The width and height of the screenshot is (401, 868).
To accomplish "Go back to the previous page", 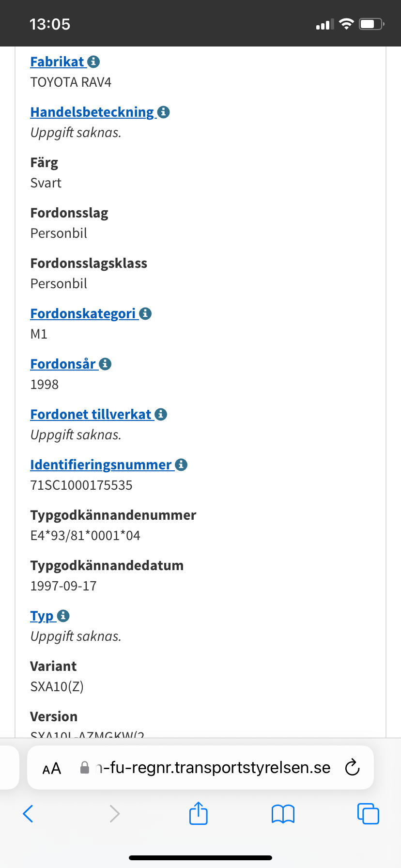I will 28,814.
